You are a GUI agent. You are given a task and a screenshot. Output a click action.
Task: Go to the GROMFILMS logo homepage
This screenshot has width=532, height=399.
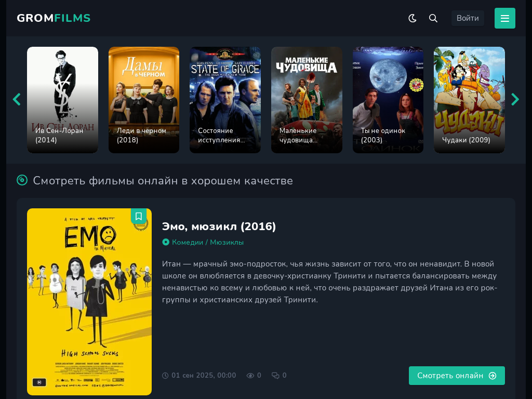pyautogui.click(x=54, y=18)
